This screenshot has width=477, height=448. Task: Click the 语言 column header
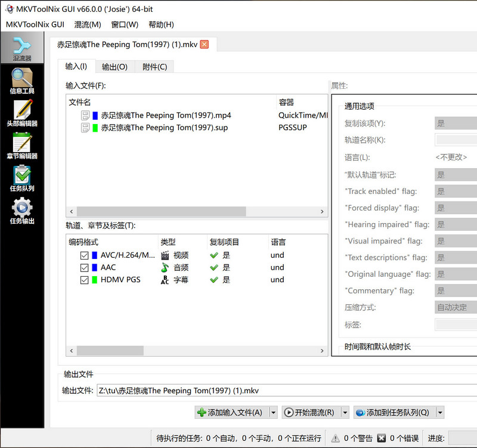[x=298, y=242]
